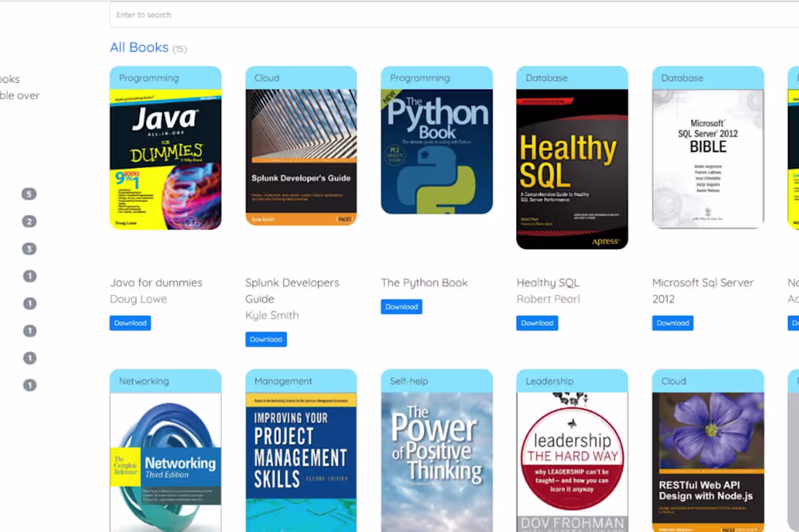Click the 'All Books' heading
Image resolution: width=799 pixels, height=532 pixels.
tap(139, 47)
